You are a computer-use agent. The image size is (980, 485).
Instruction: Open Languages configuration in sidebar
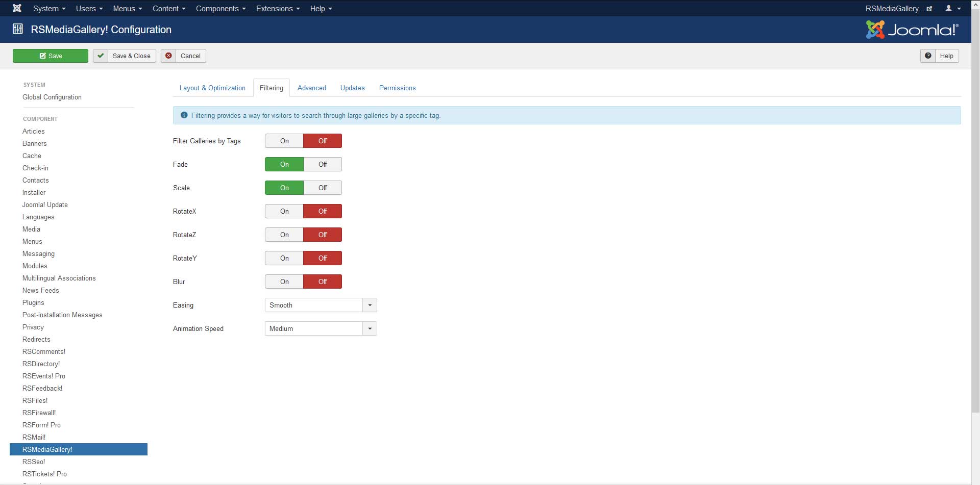pyautogui.click(x=38, y=217)
